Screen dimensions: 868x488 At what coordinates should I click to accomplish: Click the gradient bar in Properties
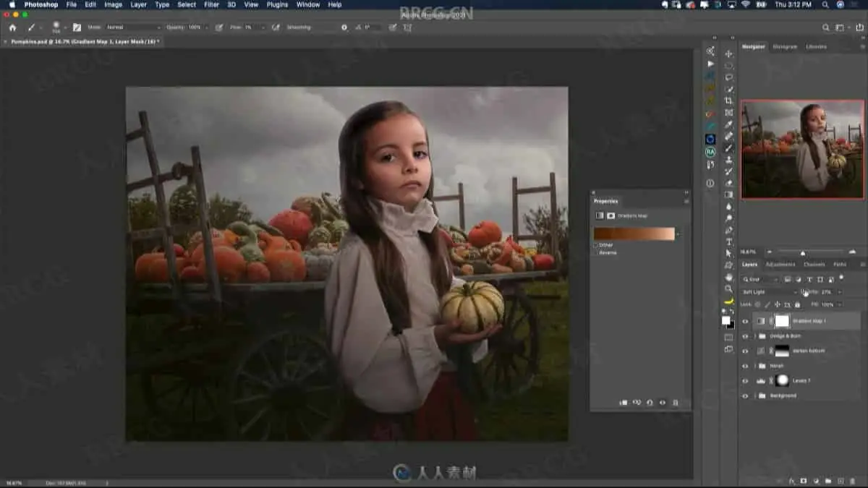tap(634, 234)
